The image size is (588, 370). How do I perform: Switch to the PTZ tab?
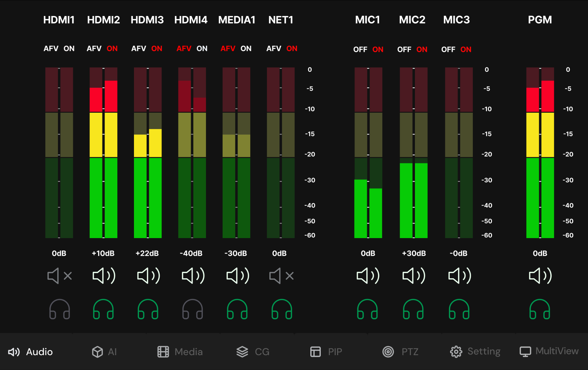(x=400, y=352)
